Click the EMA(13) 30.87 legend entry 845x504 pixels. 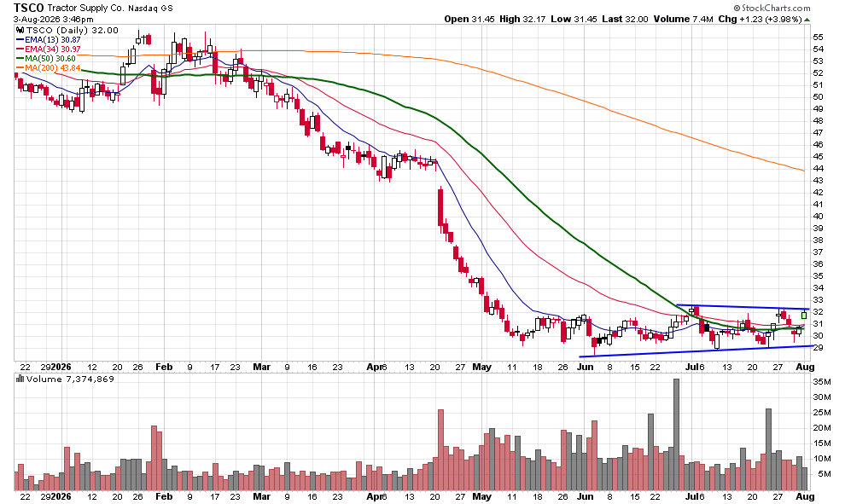[52, 40]
